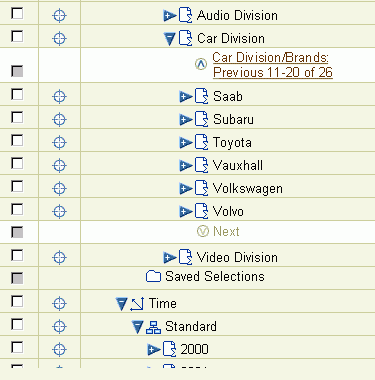Check the Subaru row checkbox
This screenshot has height=380, width=375.
pos(17,117)
